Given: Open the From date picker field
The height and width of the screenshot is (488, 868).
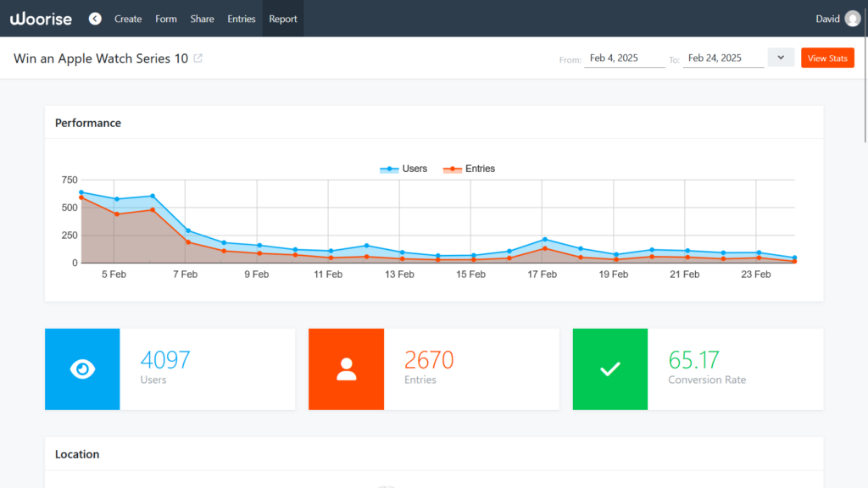Looking at the screenshot, I should [624, 58].
